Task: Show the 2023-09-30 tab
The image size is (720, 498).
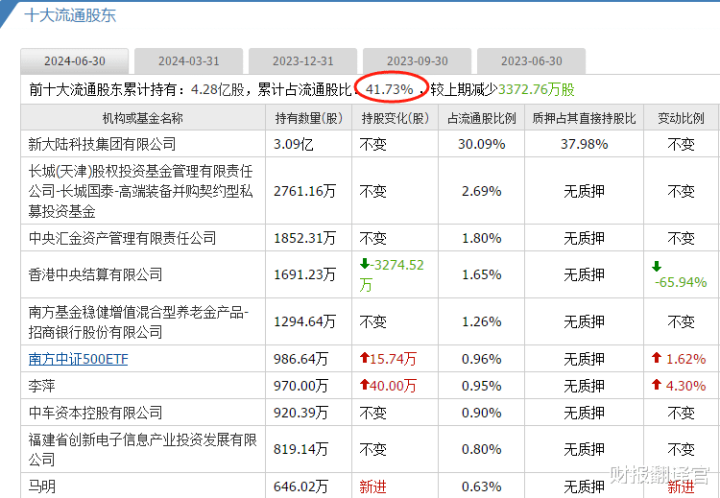Action: tap(417, 61)
